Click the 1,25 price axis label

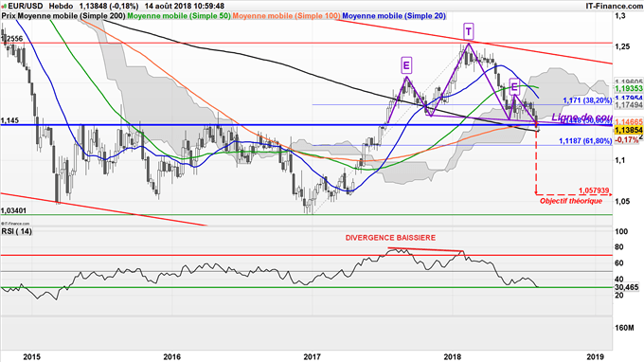[622, 46]
